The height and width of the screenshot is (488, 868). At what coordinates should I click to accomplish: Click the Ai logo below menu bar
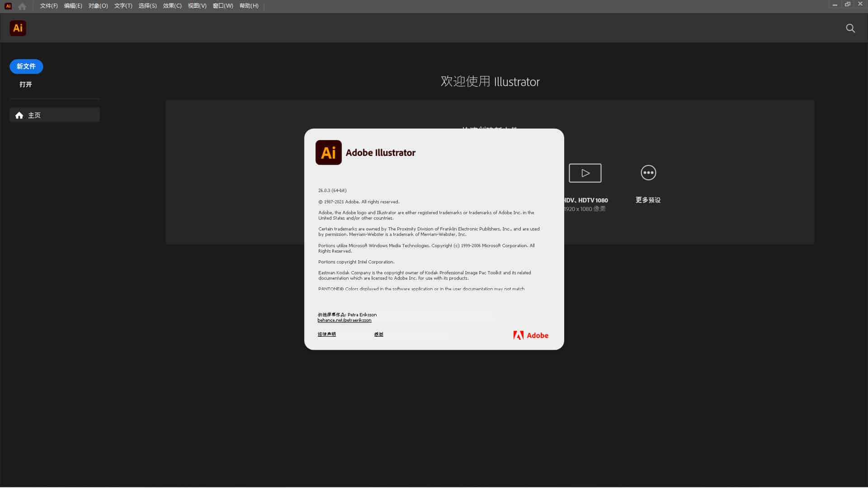click(x=18, y=28)
